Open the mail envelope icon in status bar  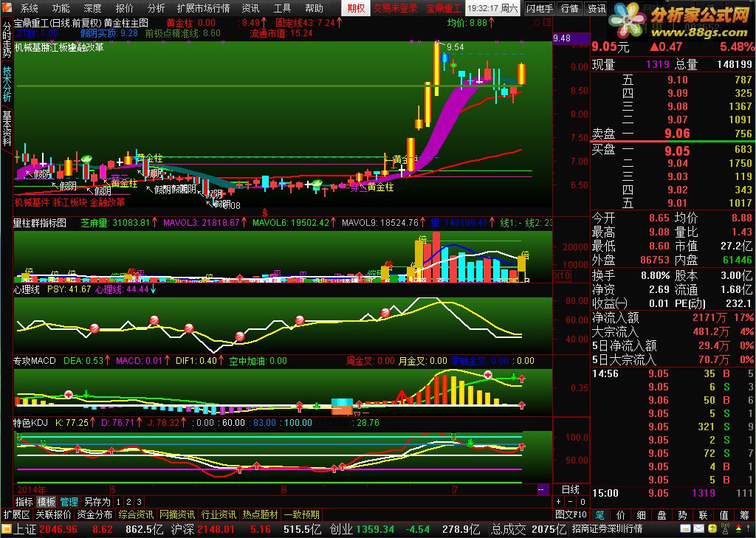698,529
